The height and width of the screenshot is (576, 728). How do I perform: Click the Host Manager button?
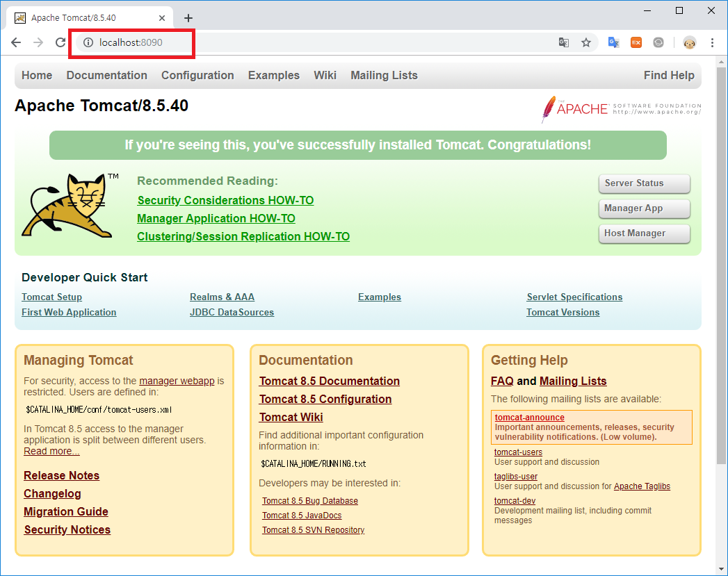click(x=645, y=233)
